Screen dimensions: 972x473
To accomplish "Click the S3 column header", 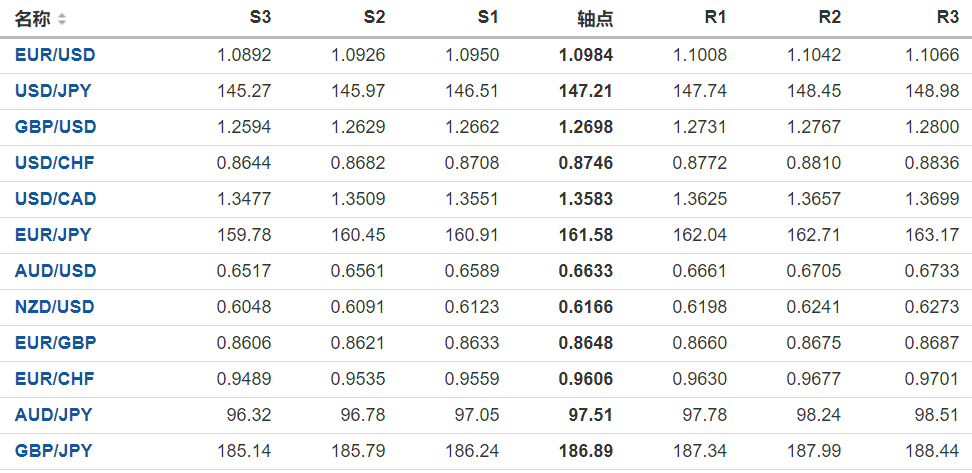I will tap(259, 18).
